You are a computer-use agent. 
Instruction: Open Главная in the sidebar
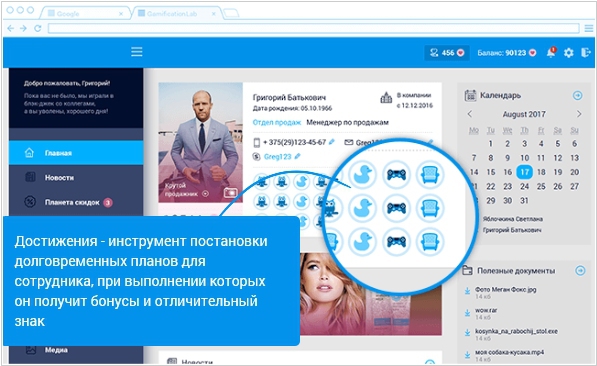[x=76, y=153]
